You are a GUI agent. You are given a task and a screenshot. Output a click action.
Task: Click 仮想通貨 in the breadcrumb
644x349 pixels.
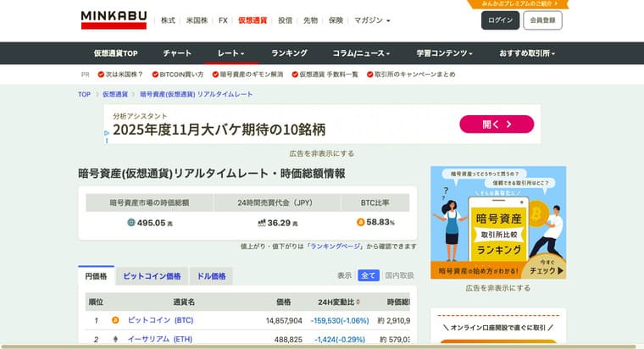click(x=115, y=94)
